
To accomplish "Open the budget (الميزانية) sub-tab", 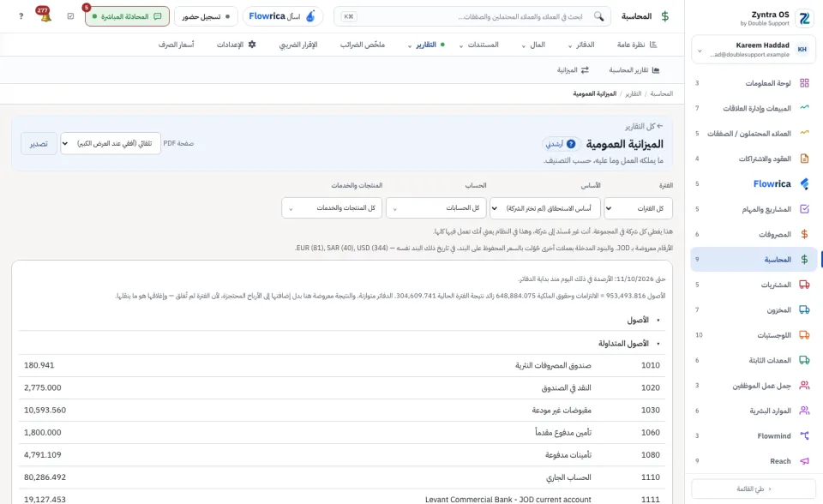I will [x=573, y=69].
